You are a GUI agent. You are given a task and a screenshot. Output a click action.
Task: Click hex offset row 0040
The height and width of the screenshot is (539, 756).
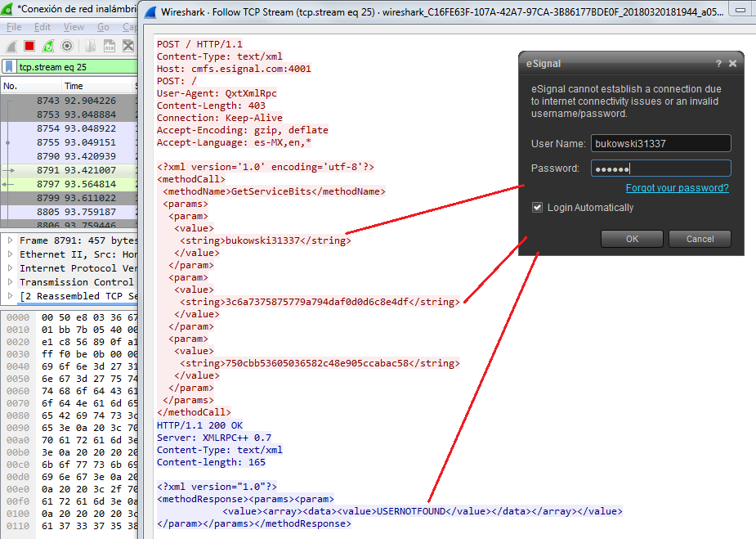point(69,366)
